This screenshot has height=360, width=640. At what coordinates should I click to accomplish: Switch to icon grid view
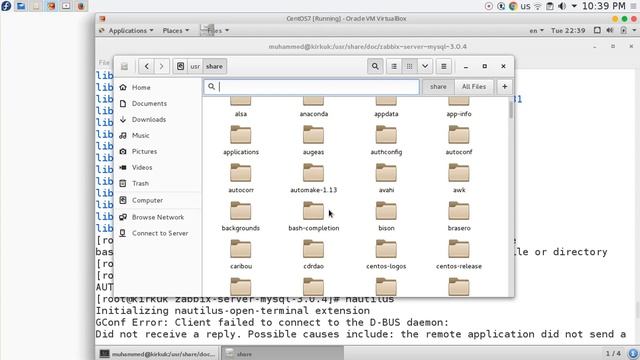click(409, 66)
